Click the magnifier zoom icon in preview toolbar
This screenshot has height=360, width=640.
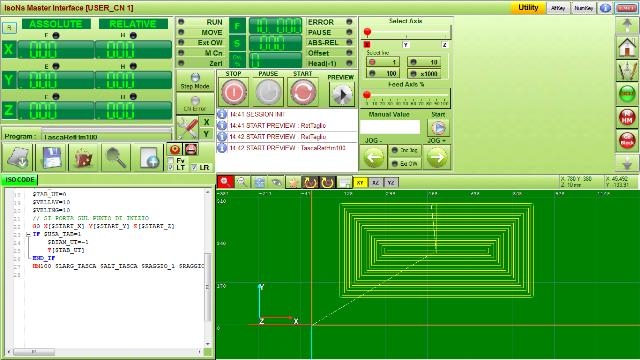tap(242, 182)
